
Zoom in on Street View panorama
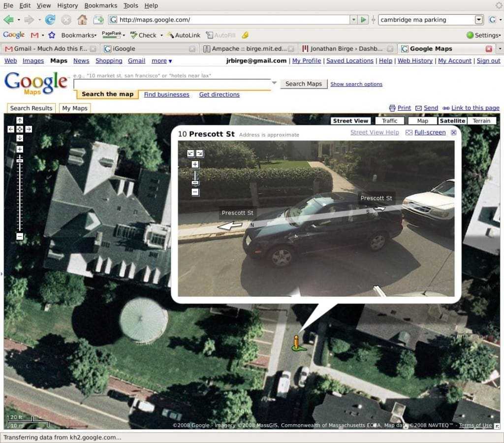point(195,164)
